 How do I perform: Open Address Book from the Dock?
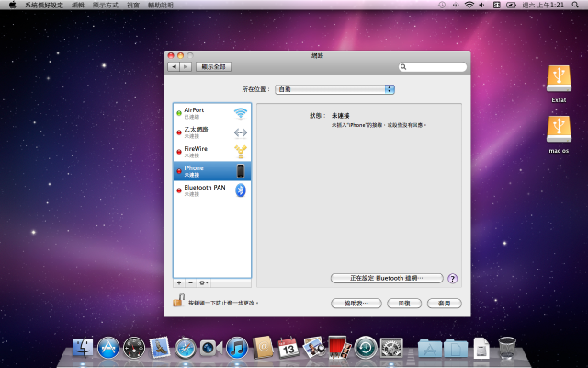point(263,348)
